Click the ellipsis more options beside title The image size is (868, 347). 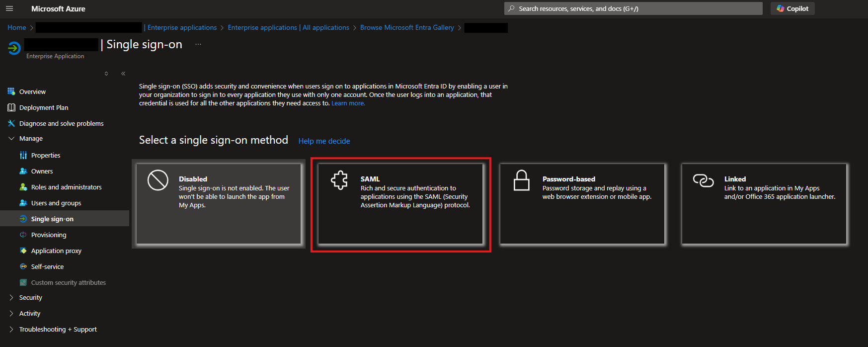click(198, 44)
